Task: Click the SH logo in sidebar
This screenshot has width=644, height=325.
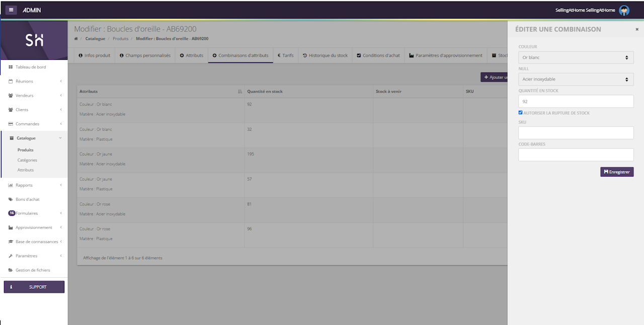Action: (34, 40)
